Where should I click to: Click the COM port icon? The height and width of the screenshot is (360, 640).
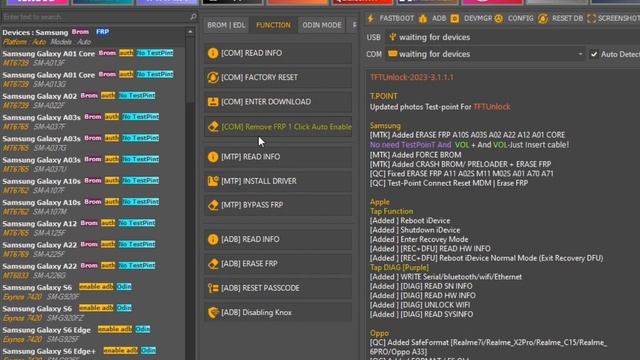point(392,54)
